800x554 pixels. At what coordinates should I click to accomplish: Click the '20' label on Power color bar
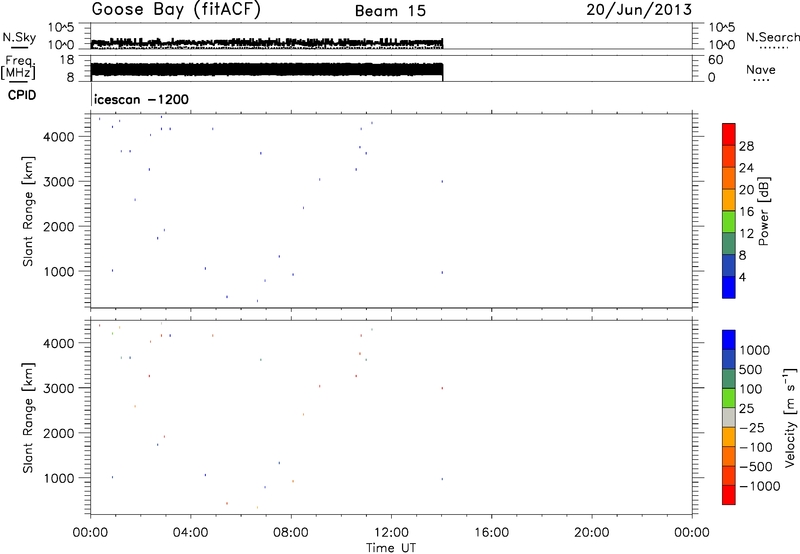point(746,190)
